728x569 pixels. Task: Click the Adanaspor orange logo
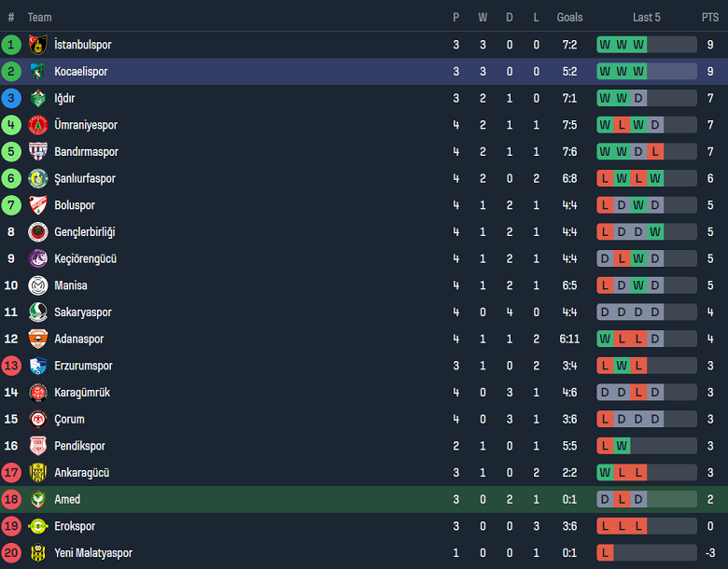pos(37,340)
